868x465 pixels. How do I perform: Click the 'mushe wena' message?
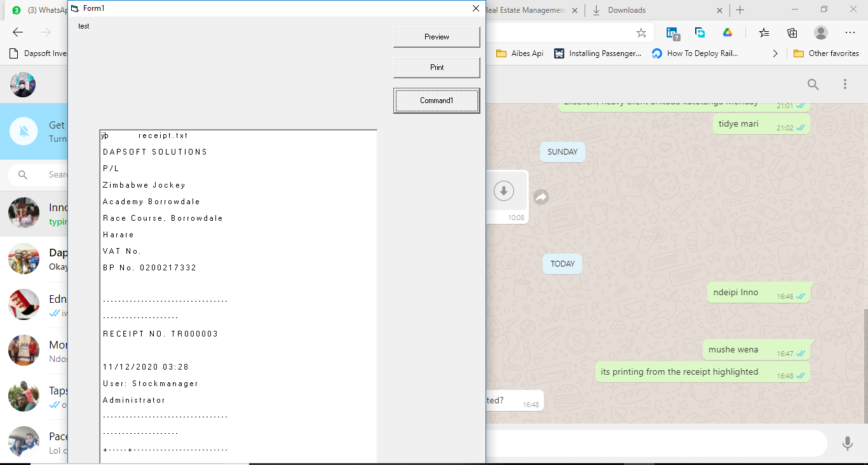(x=756, y=350)
